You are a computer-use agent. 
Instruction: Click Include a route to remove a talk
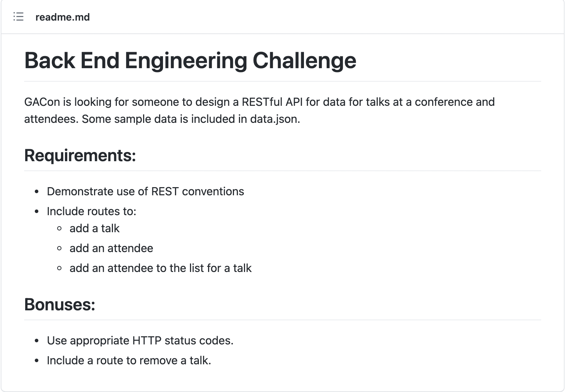[129, 360]
